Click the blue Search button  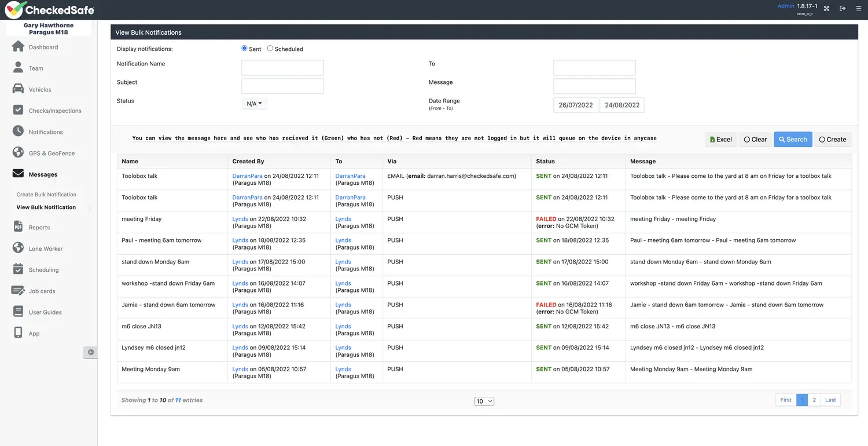coord(793,140)
